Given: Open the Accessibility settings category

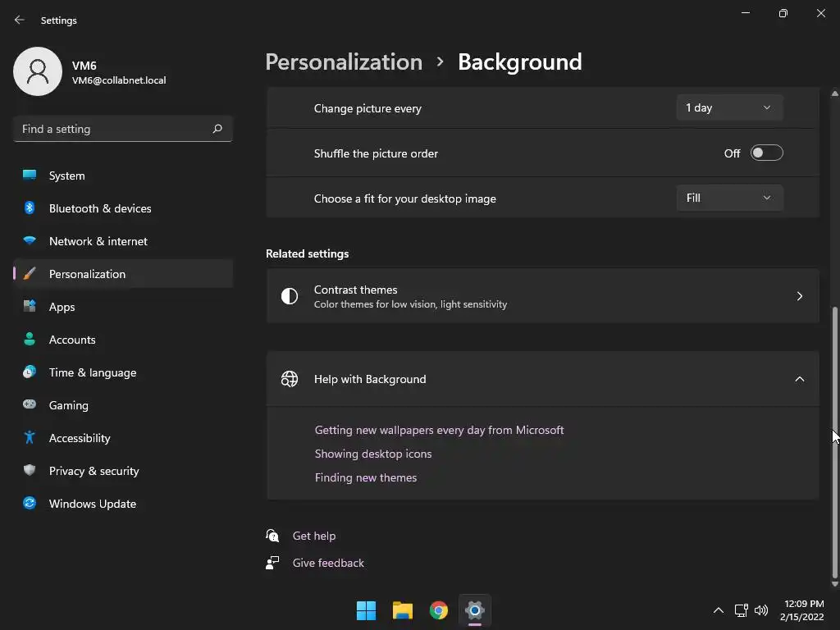Looking at the screenshot, I should tap(80, 438).
